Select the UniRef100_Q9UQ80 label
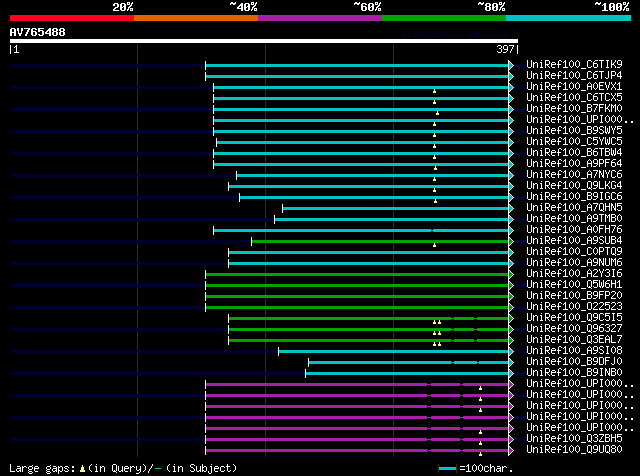 click(574, 449)
